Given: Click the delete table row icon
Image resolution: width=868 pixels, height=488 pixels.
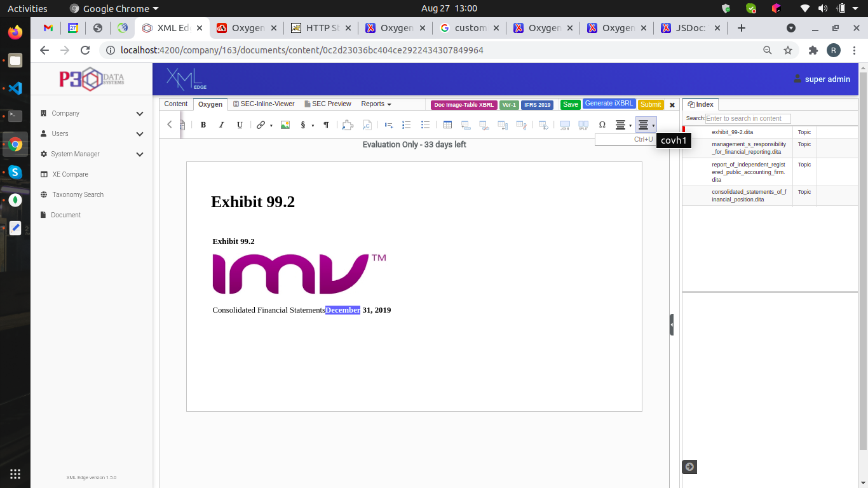Looking at the screenshot, I should tap(484, 125).
